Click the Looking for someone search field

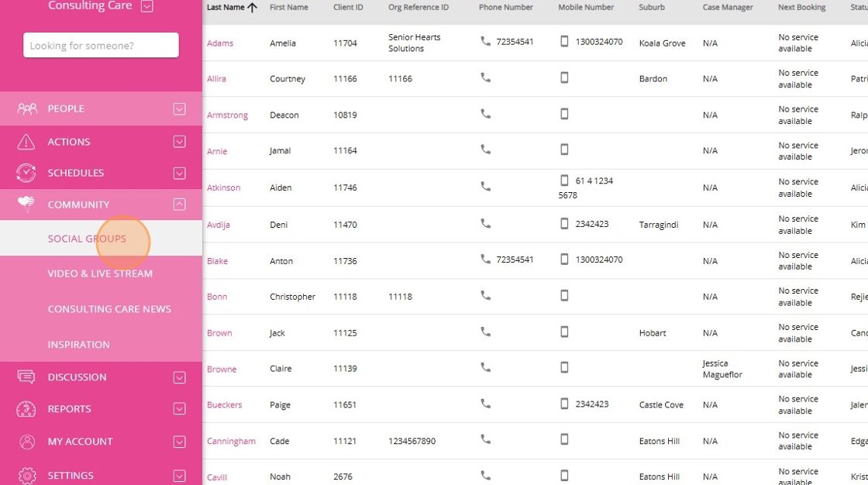point(101,45)
